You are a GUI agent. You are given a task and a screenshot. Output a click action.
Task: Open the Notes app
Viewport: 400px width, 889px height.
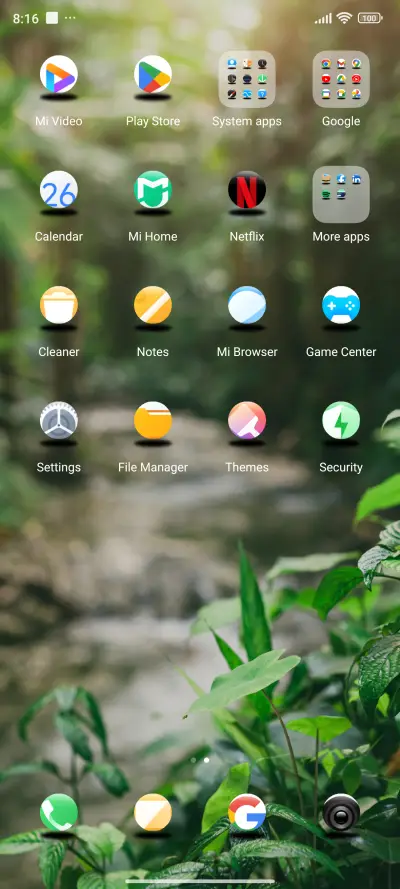[152, 306]
